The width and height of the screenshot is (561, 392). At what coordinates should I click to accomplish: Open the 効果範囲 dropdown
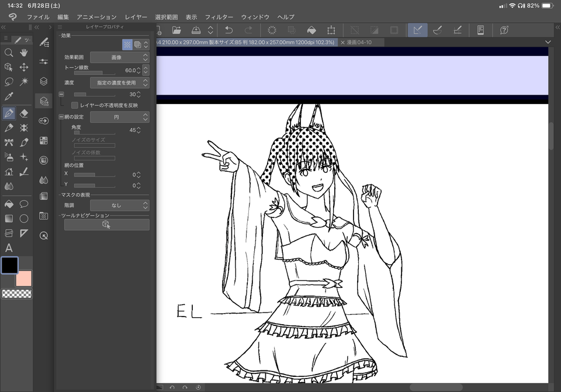pos(119,57)
